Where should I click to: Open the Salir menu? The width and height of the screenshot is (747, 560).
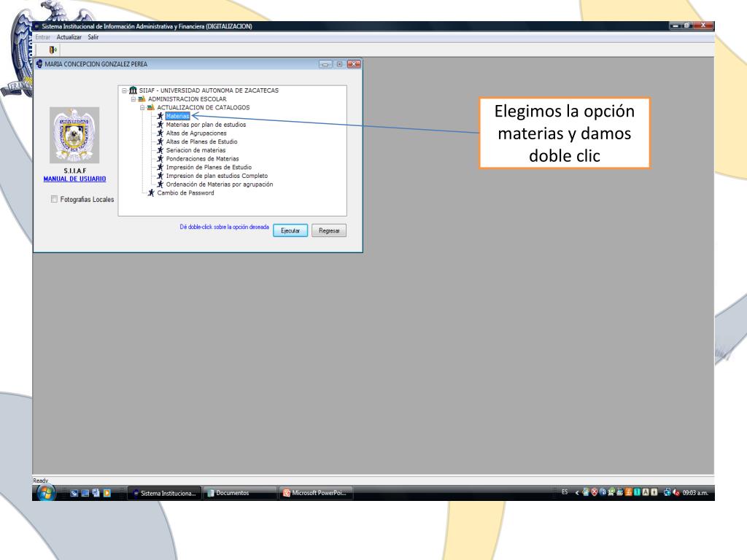coord(93,37)
